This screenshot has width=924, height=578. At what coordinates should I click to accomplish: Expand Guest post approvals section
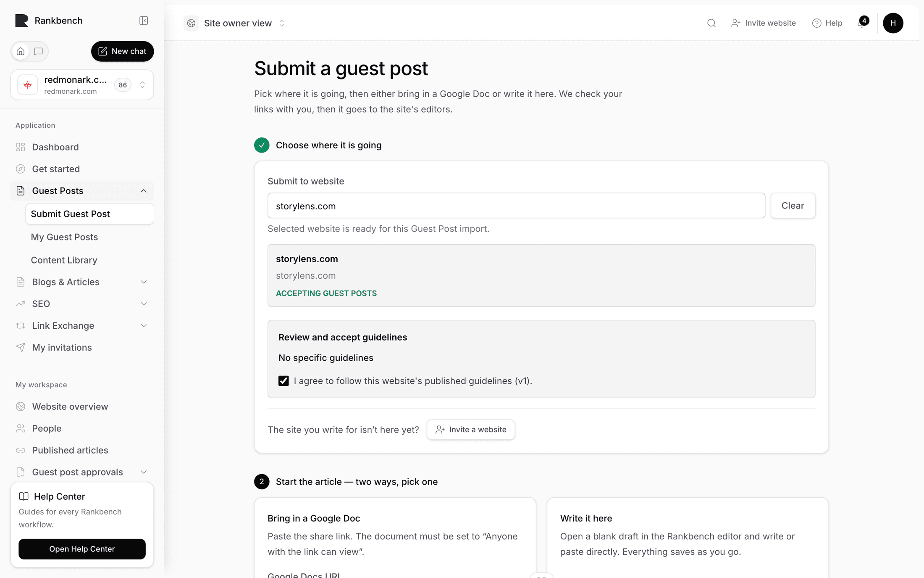[x=144, y=472]
